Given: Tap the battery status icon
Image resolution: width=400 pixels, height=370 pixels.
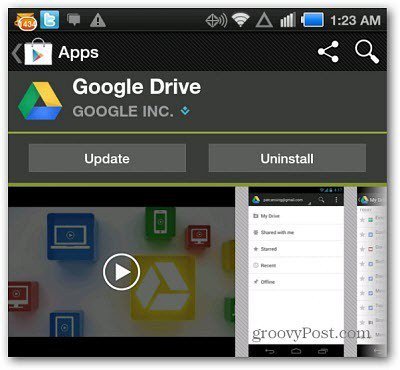Looking at the screenshot, I should tap(313, 20).
